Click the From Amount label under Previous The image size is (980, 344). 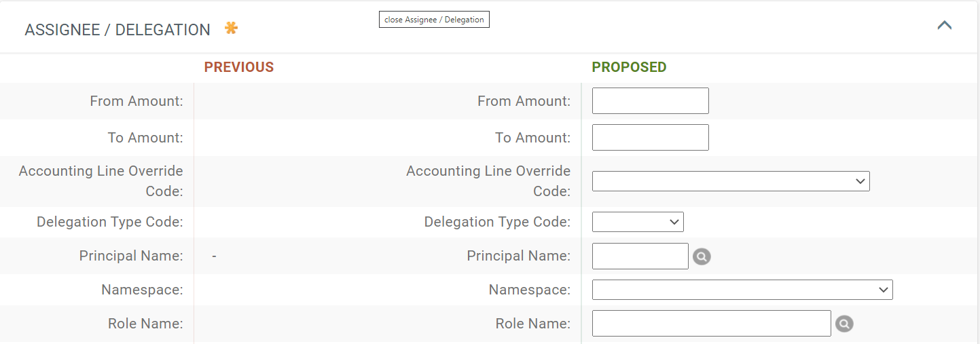tap(137, 101)
